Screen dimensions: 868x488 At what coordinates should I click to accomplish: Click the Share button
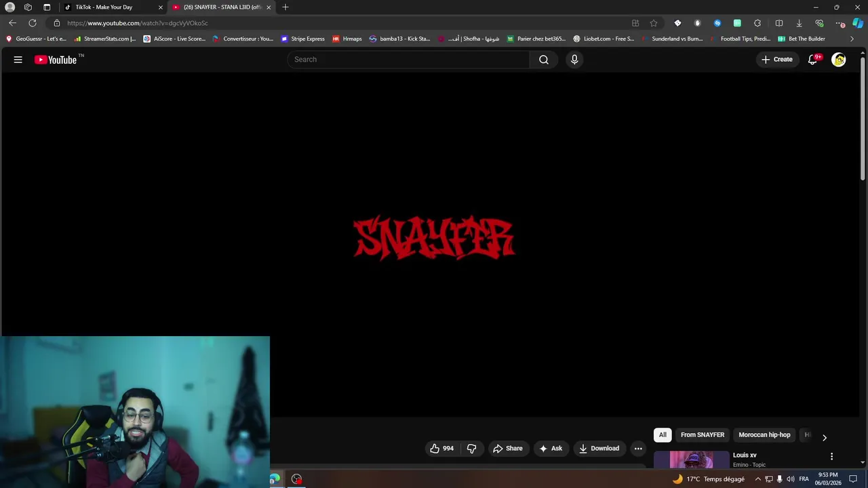pos(508,448)
